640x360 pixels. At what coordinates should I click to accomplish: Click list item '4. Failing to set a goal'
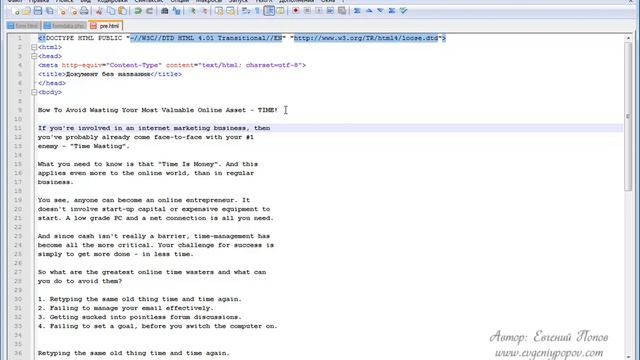coord(158,326)
